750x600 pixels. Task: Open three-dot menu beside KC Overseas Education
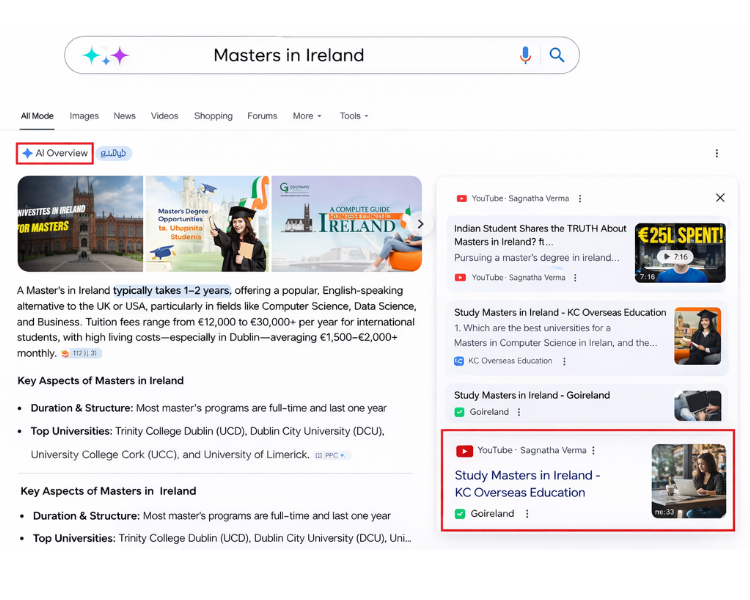564,361
